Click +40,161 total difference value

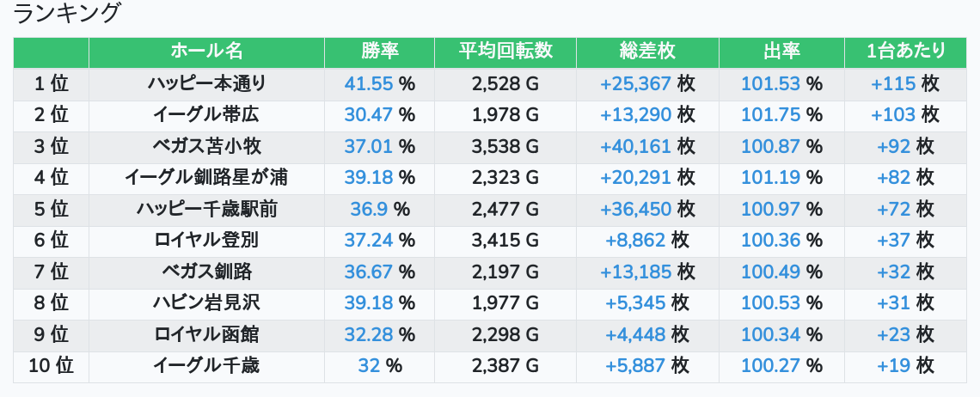pyautogui.click(x=635, y=146)
